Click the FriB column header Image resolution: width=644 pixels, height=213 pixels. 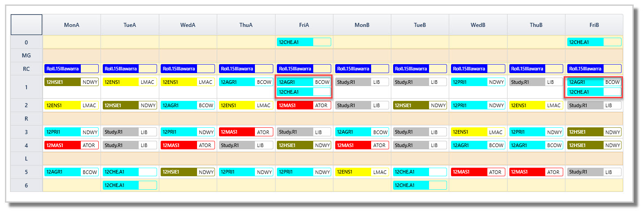point(594,25)
